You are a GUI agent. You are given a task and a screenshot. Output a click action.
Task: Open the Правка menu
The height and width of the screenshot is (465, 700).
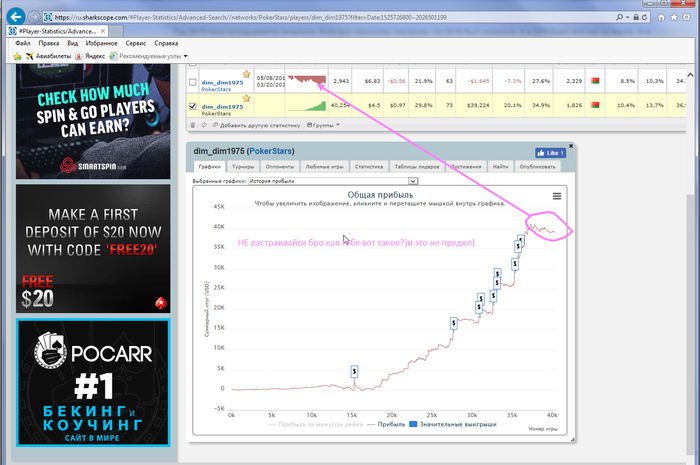pos(49,43)
